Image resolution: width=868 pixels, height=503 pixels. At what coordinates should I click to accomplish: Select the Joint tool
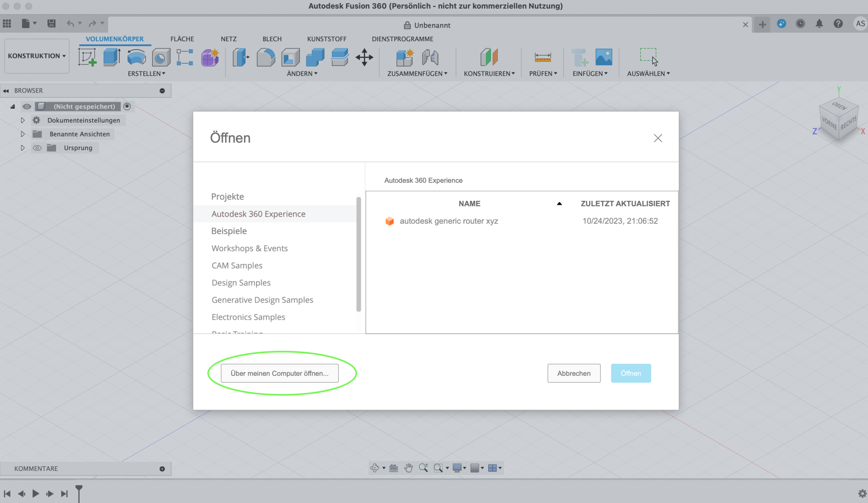pos(430,57)
